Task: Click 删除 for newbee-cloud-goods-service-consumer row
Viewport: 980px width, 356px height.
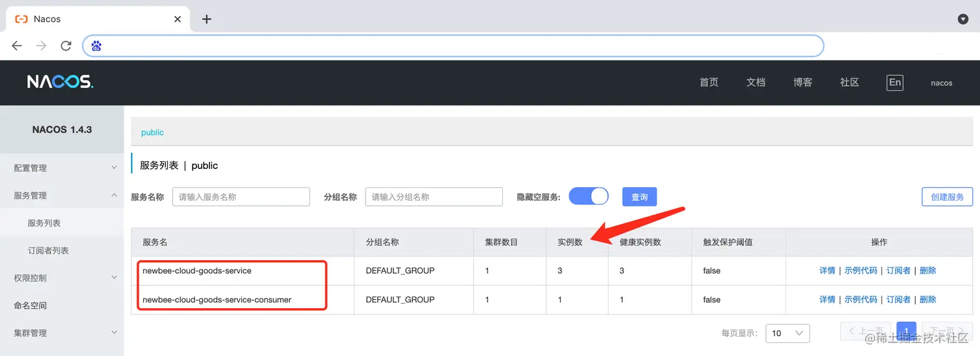Action: click(x=927, y=300)
